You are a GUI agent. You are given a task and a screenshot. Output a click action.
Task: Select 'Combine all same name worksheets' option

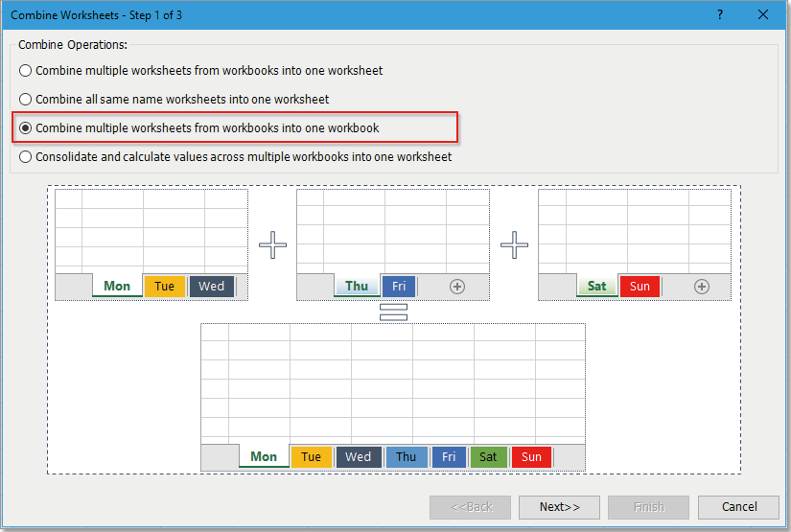(x=26, y=100)
